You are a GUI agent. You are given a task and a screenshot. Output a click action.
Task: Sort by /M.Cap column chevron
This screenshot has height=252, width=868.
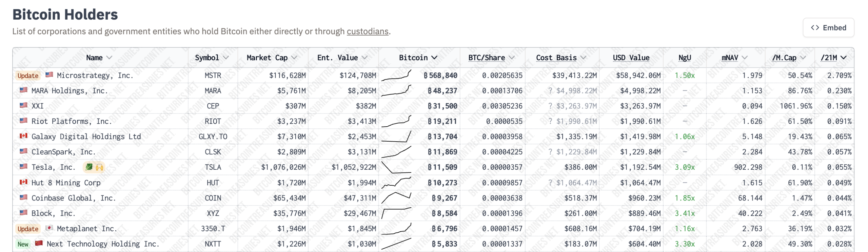803,58
